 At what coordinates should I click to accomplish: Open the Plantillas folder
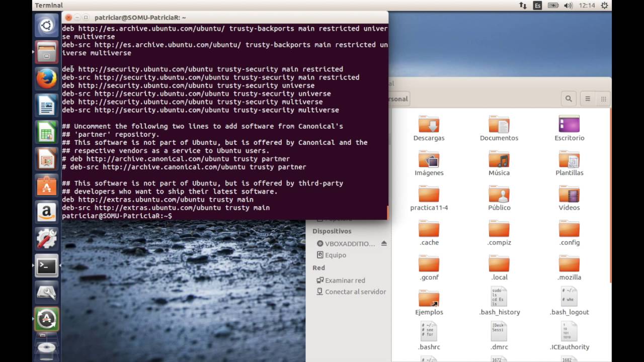(x=569, y=163)
